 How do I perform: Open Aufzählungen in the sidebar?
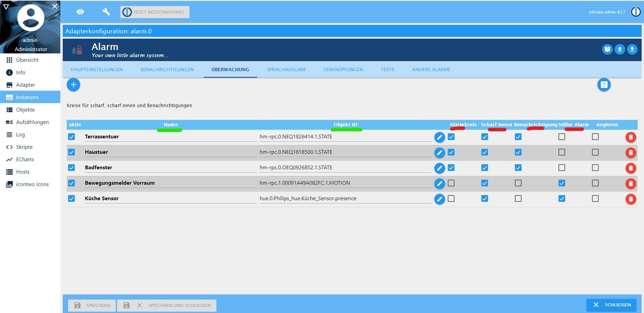coord(30,122)
